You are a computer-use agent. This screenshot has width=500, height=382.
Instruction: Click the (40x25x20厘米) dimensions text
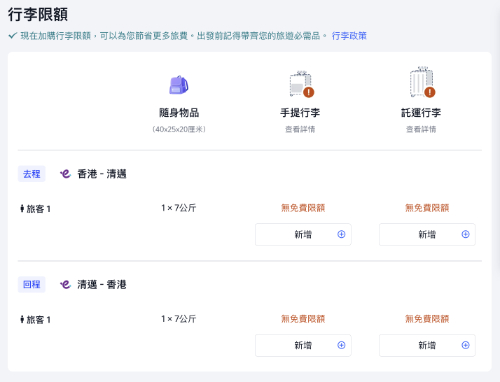(x=179, y=129)
